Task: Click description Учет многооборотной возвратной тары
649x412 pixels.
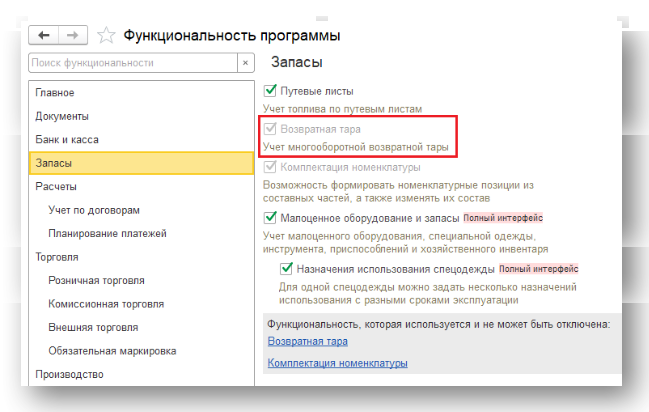Action: coord(356,147)
